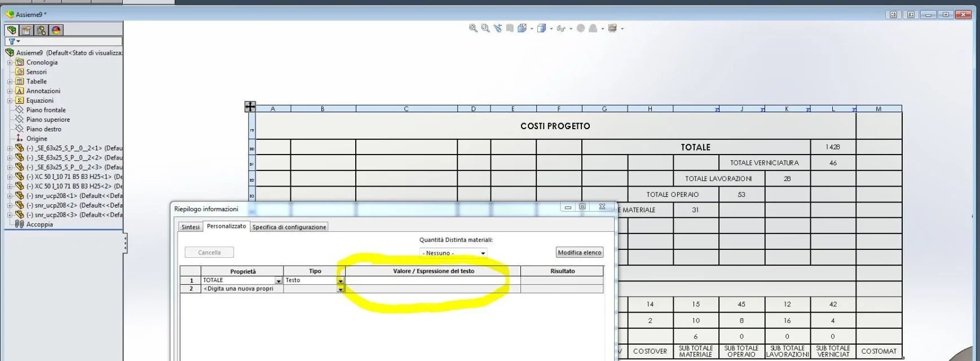The height and width of the screenshot is (361, 980).
Task: Select the Zoom to Area icon
Action: (485, 28)
